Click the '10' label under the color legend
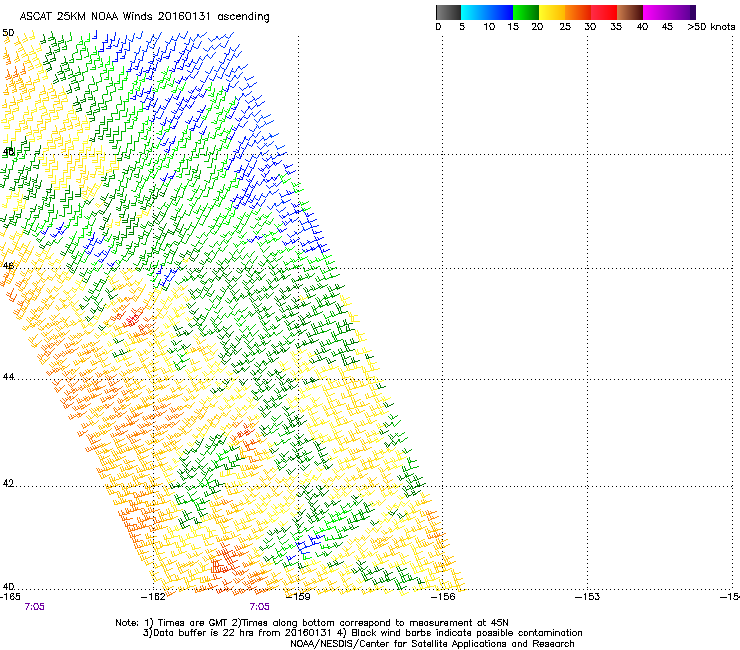Screen dimensions: 740x650 click(489, 27)
